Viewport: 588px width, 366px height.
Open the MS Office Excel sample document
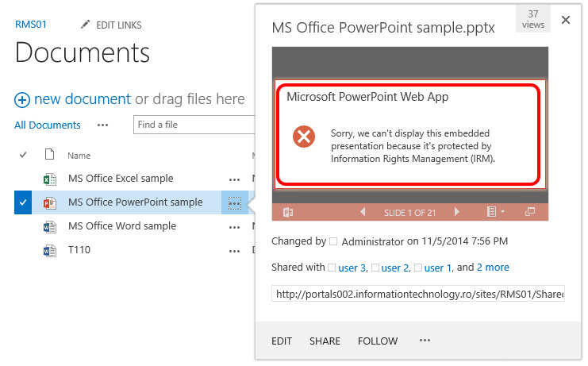121,179
